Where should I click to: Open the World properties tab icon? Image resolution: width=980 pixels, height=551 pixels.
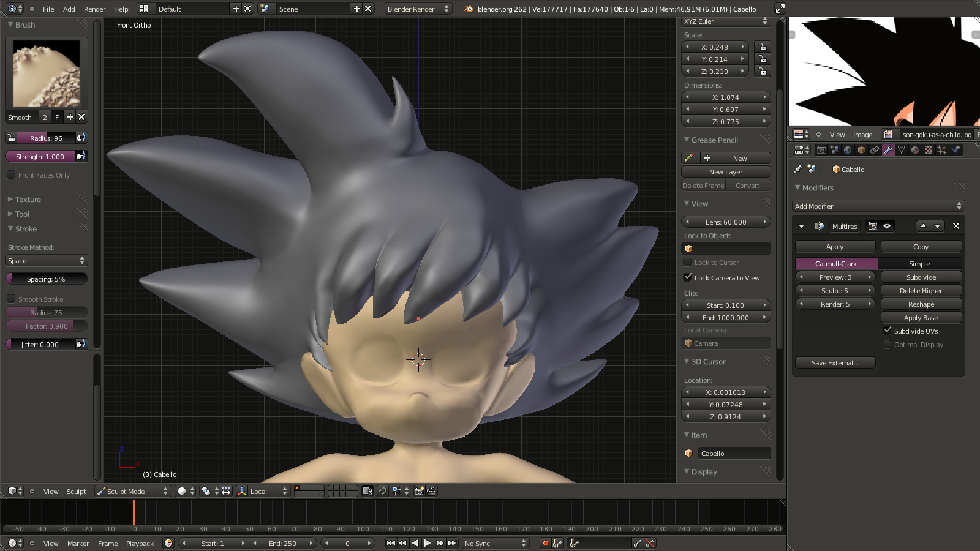click(x=848, y=150)
